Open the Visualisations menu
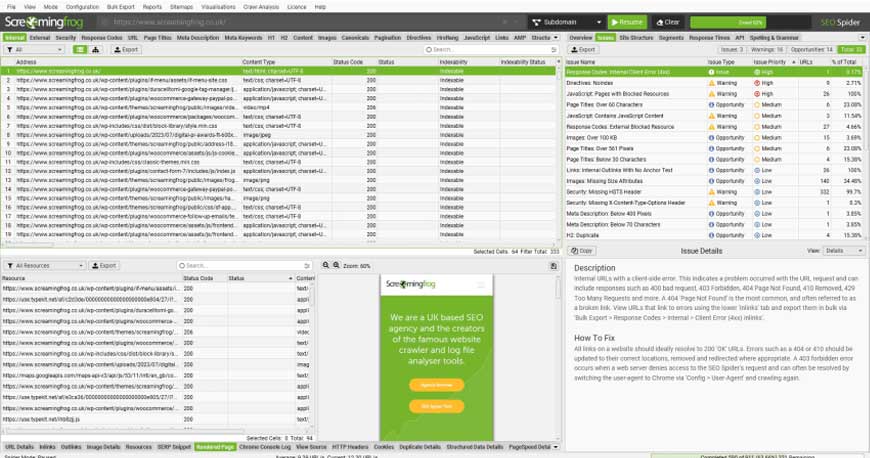 tap(218, 7)
